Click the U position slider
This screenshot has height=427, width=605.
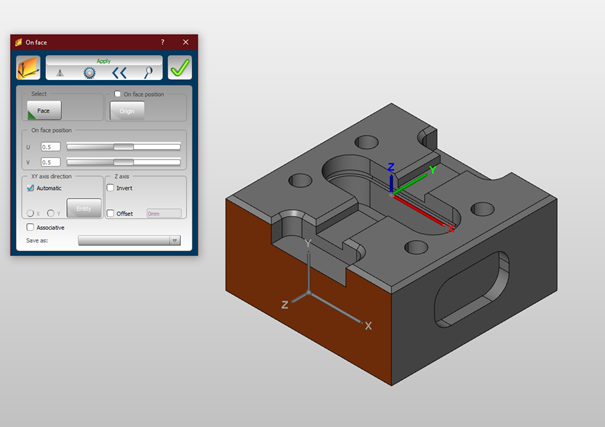[123, 147]
